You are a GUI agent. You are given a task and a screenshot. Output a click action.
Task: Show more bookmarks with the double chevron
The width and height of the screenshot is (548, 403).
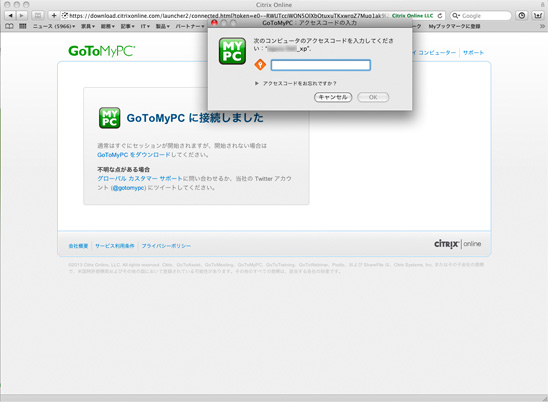click(542, 26)
